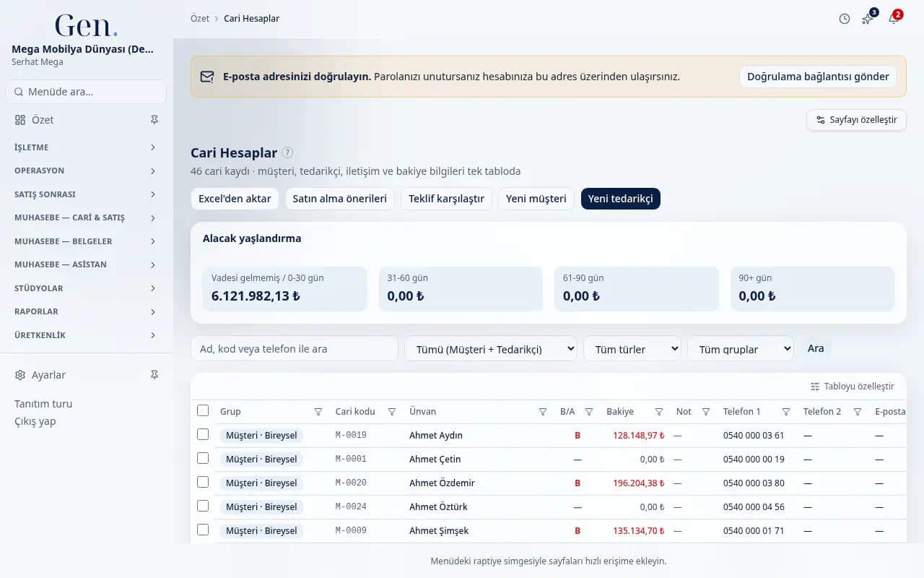Viewport: 924px width, 578px height.
Task: Go to Özet via breadcrumb
Action: point(200,19)
